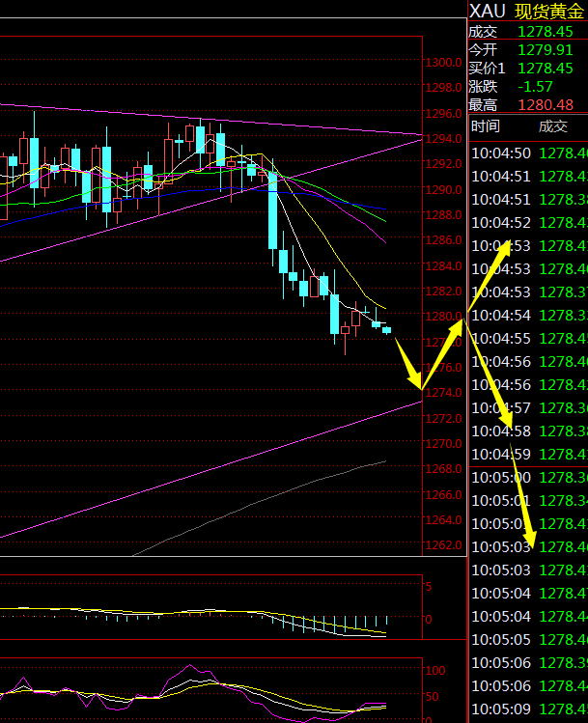Click the 1294.0 price axis label
588x723 pixels.
click(443, 139)
